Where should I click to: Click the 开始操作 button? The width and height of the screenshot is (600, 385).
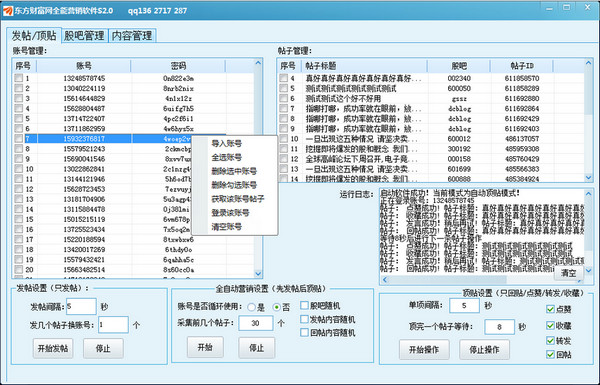pos(424,349)
